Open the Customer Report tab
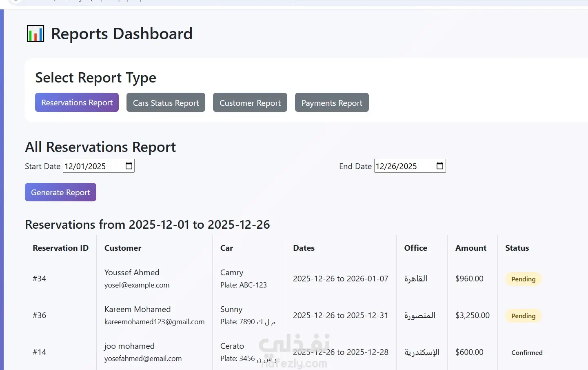Screen dimensions: 588x370 click(x=250, y=102)
